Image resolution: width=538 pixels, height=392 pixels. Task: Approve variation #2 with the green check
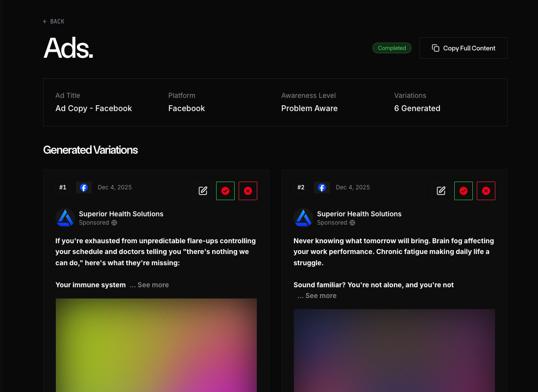tap(464, 191)
